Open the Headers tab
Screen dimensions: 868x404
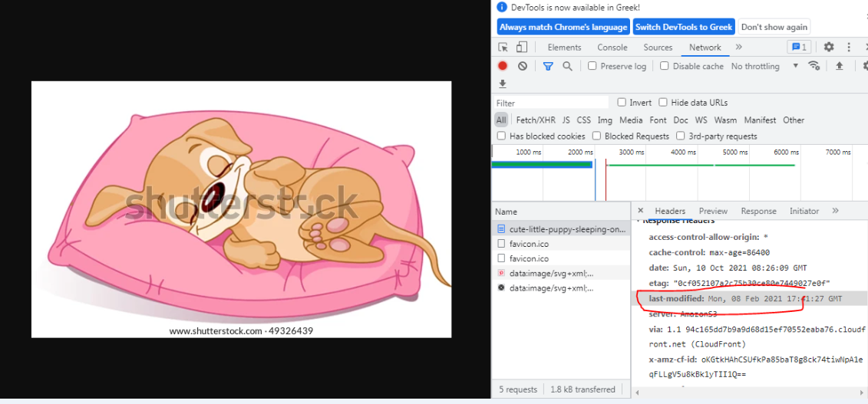pyautogui.click(x=670, y=211)
